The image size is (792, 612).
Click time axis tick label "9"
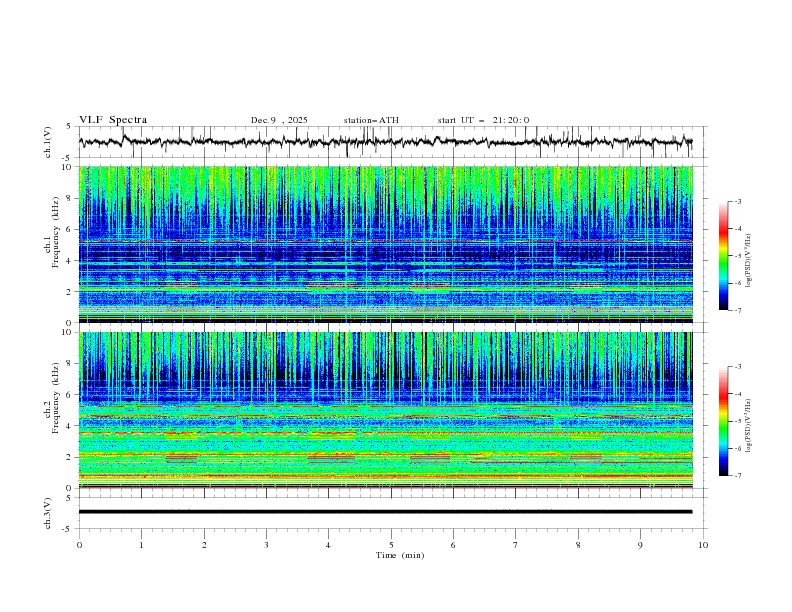(x=641, y=545)
